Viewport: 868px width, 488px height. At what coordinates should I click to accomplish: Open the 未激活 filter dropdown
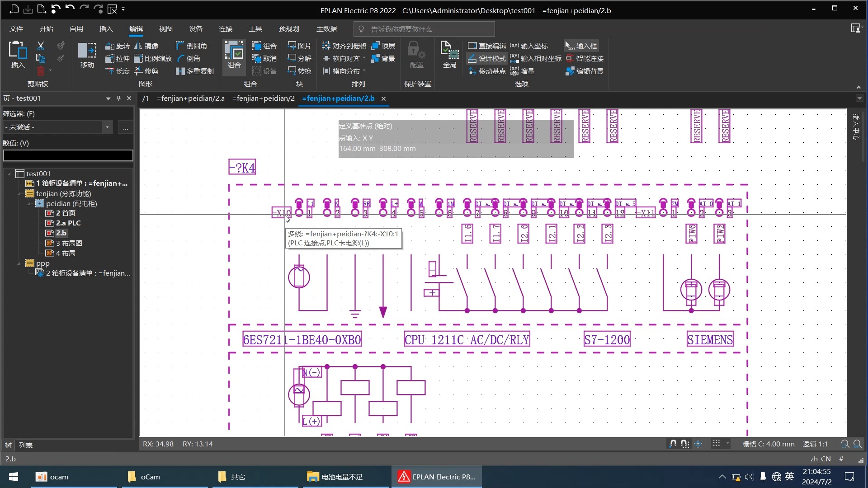pos(107,127)
